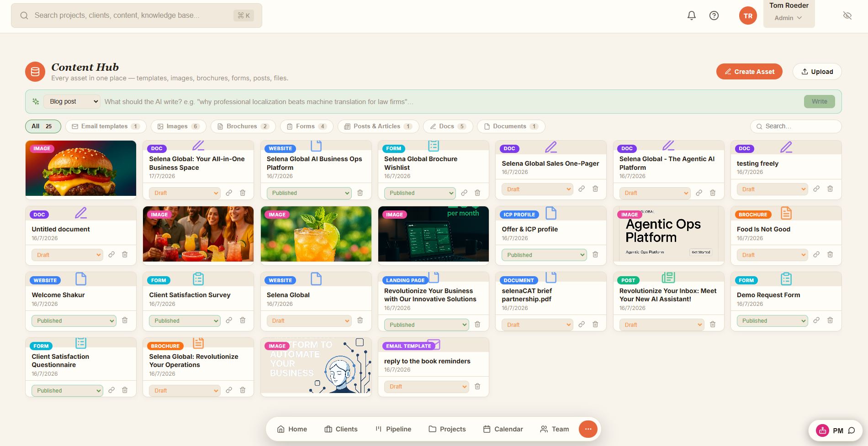Screen dimensions: 868x446
Task: Delete the Selena Global Sales One-Pager card
Action: click(595, 189)
